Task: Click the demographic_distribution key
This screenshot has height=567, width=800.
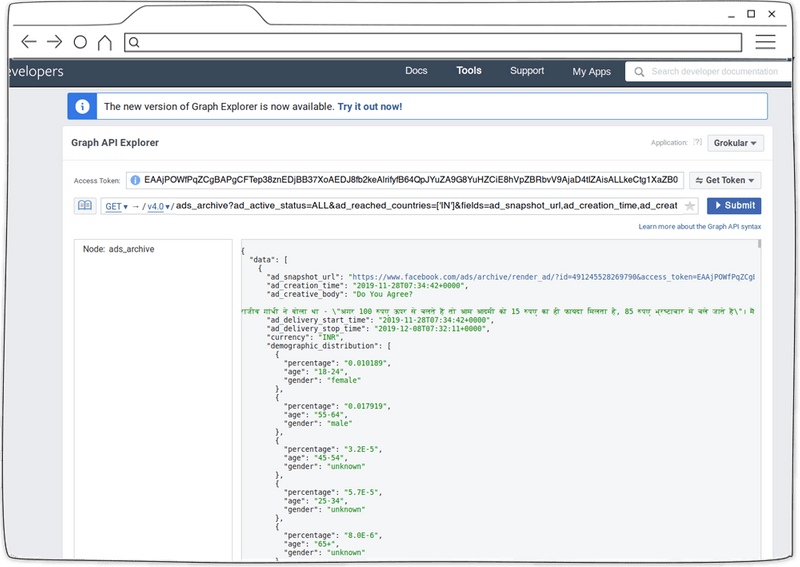Action: pyautogui.click(x=322, y=346)
